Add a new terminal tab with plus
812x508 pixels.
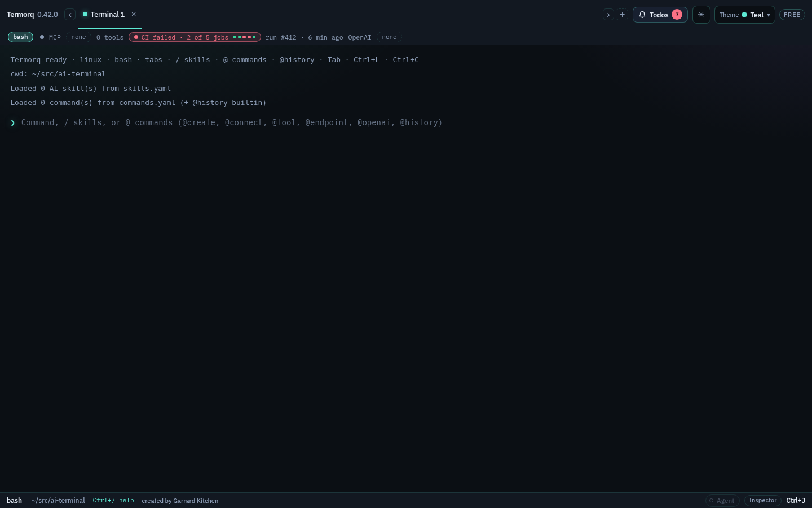(622, 15)
